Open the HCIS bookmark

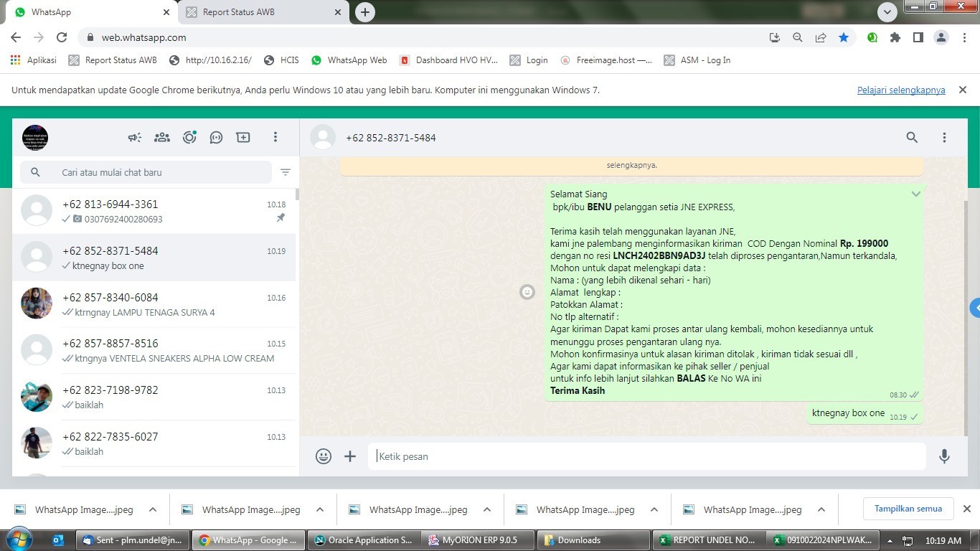coord(281,60)
